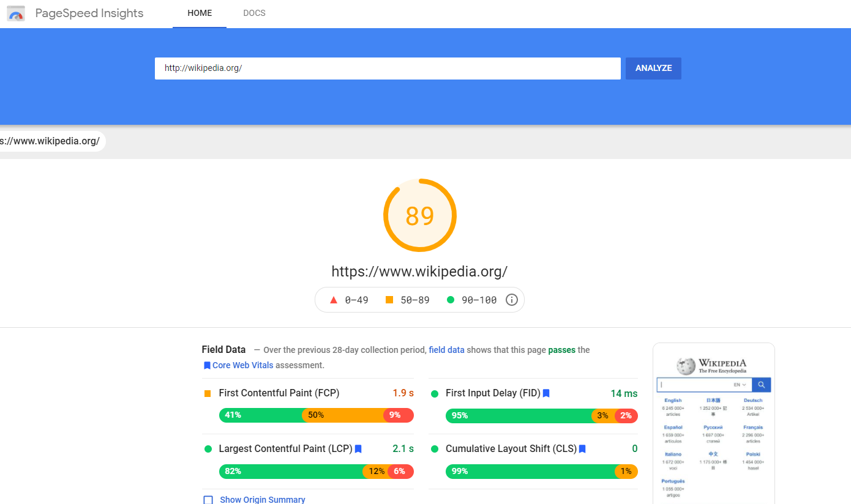Enable the Show Origin Summary checkbox
This screenshot has width=851, height=504.
coord(208,500)
